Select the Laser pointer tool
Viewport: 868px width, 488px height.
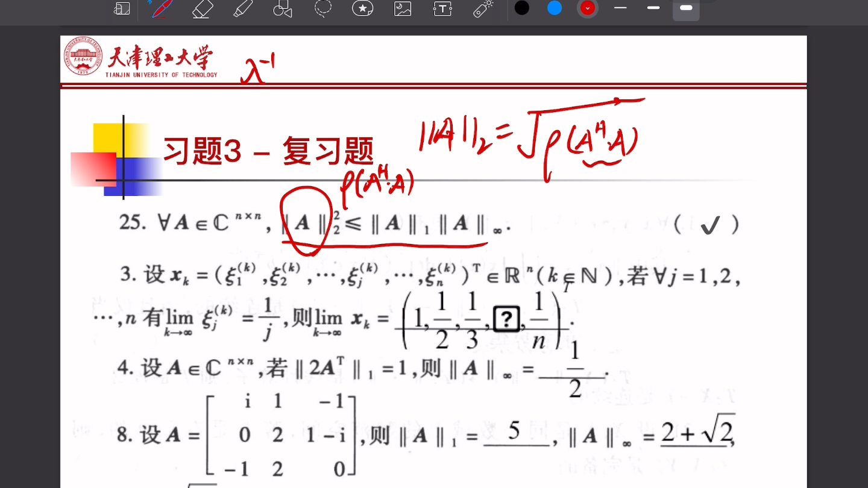point(483,8)
